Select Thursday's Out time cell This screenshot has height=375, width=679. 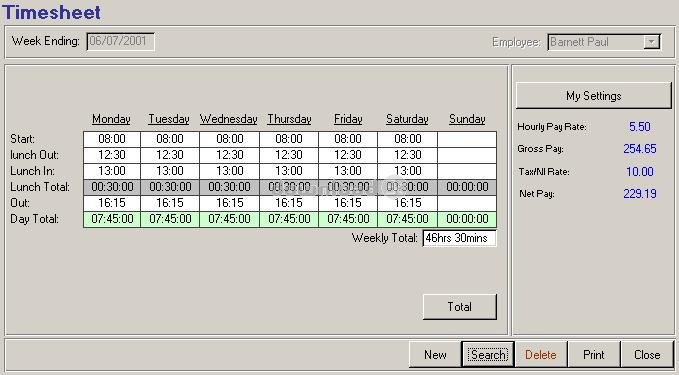pos(289,203)
